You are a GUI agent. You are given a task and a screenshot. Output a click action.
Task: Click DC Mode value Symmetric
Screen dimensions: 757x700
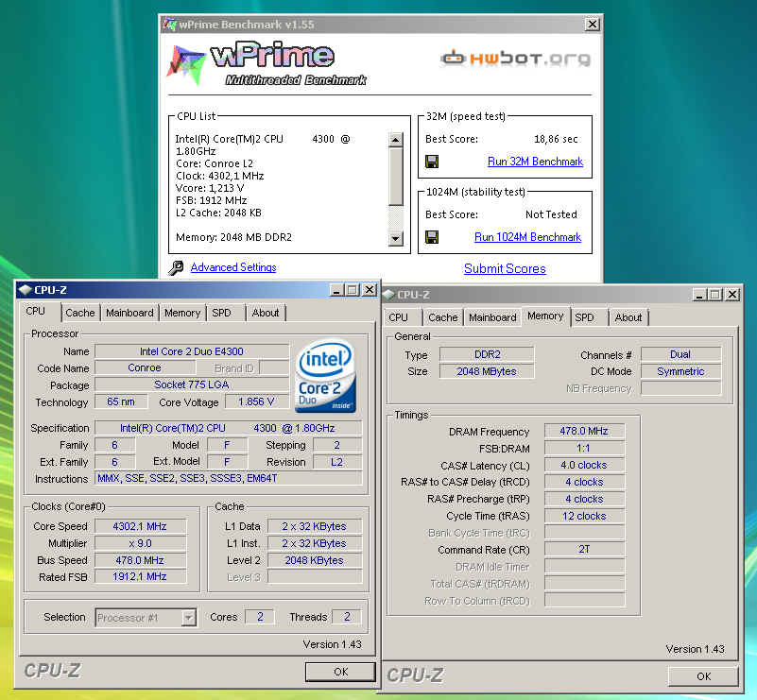click(x=680, y=371)
